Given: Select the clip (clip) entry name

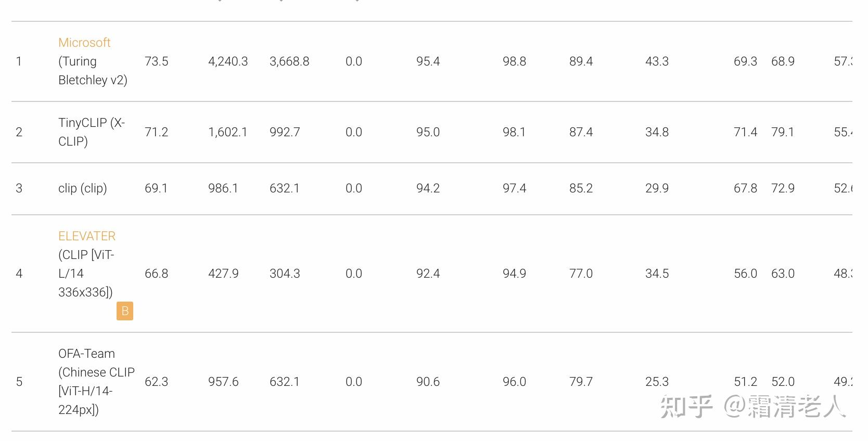Looking at the screenshot, I should pyautogui.click(x=83, y=188).
